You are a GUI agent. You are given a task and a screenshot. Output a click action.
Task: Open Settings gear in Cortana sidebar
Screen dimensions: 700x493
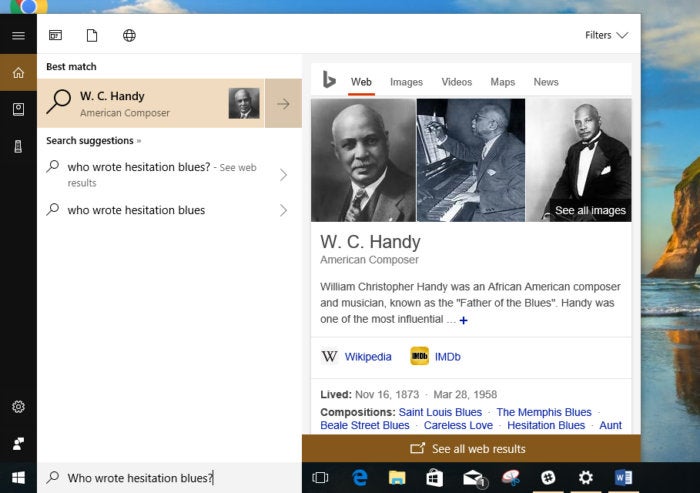pyautogui.click(x=18, y=407)
